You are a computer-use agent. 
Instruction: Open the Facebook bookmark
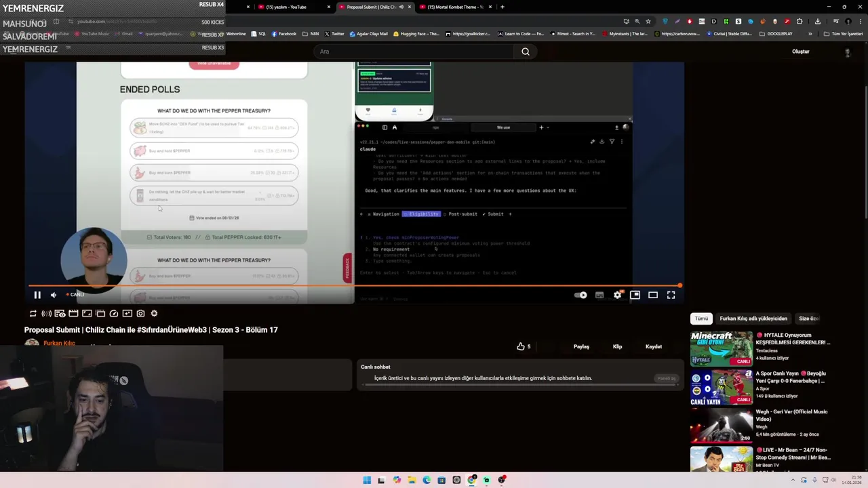point(284,34)
